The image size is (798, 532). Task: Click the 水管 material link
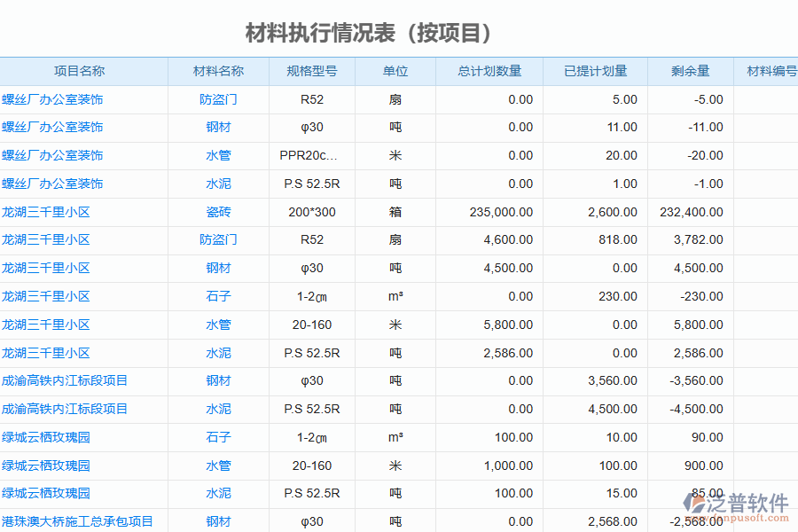(x=218, y=155)
